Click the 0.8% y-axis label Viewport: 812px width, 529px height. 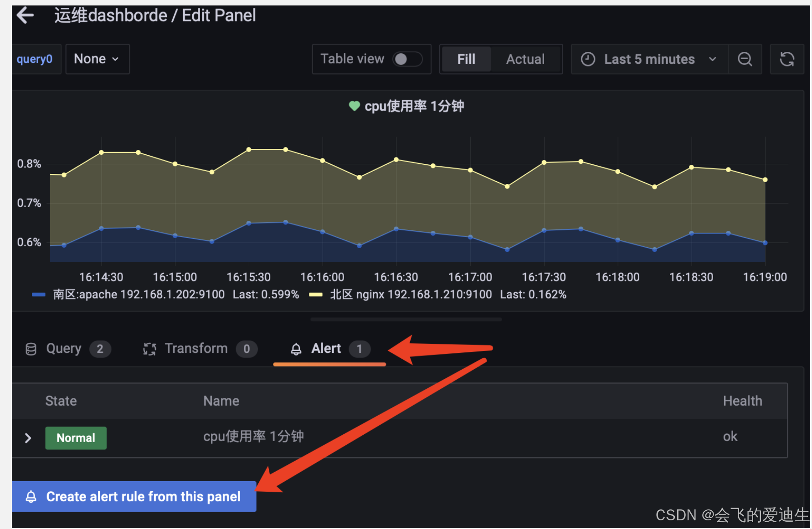[29, 164]
